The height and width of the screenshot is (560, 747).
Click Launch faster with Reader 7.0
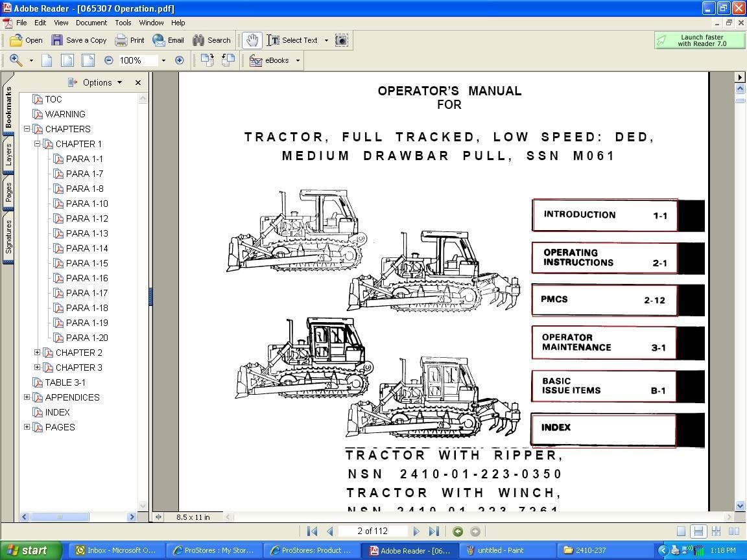(x=700, y=40)
